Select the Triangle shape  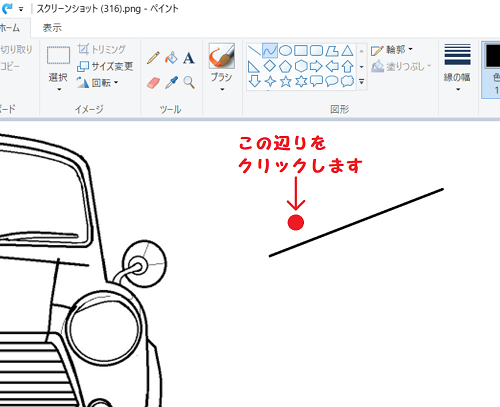(348, 50)
